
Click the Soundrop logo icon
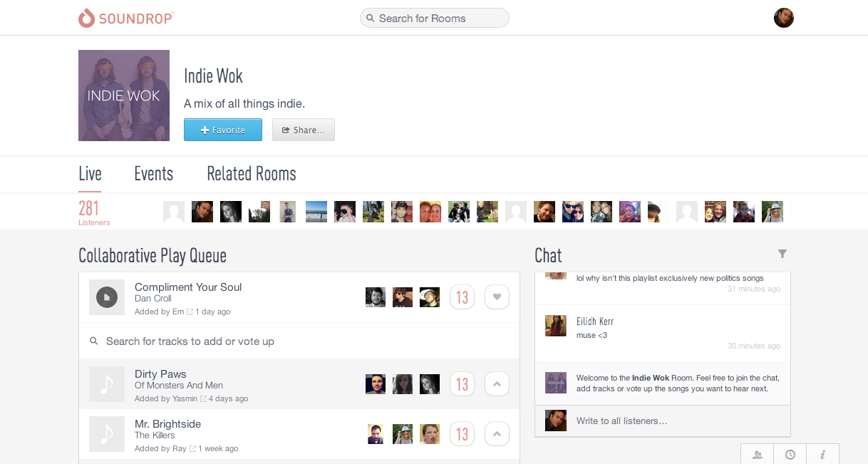(x=86, y=18)
